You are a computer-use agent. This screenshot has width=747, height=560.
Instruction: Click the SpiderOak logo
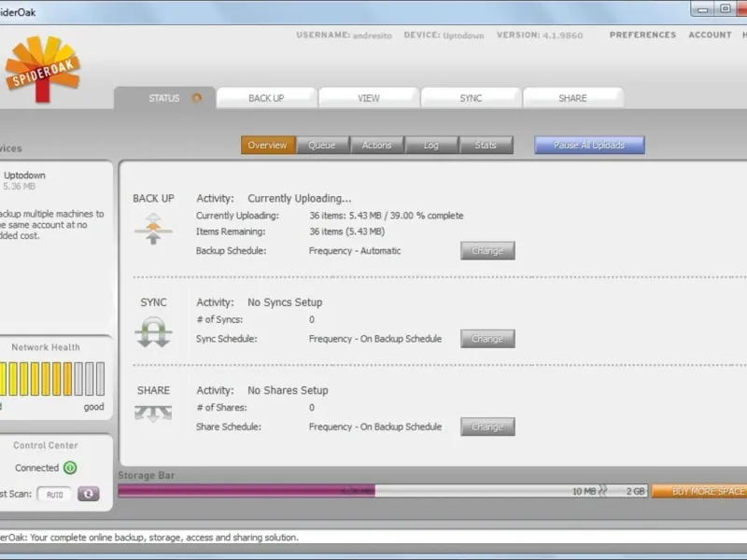(42, 69)
